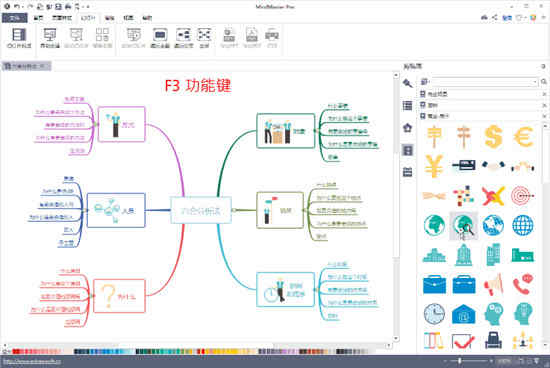The height and width of the screenshot is (368, 550).
Task: Open the clipart search dropdown arrow
Action: click(x=535, y=82)
